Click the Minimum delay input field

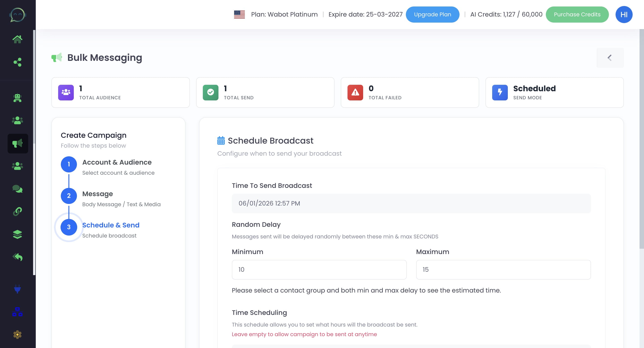coord(319,270)
